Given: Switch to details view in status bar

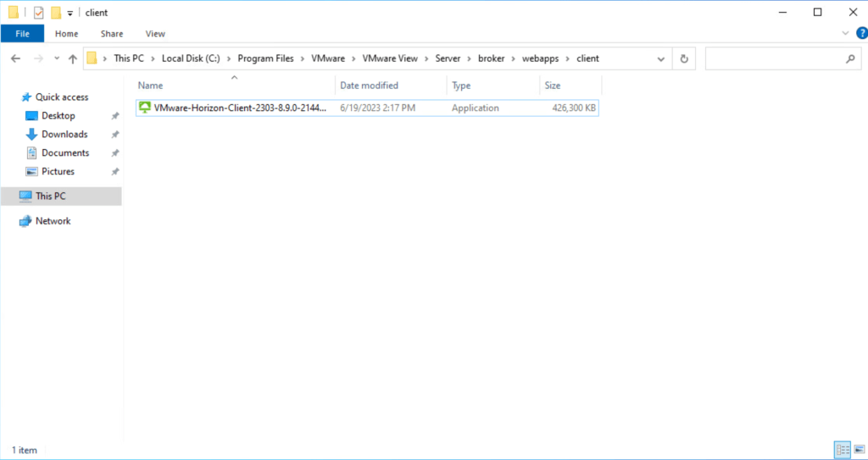Looking at the screenshot, I should pyautogui.click(x=842, y=450).
